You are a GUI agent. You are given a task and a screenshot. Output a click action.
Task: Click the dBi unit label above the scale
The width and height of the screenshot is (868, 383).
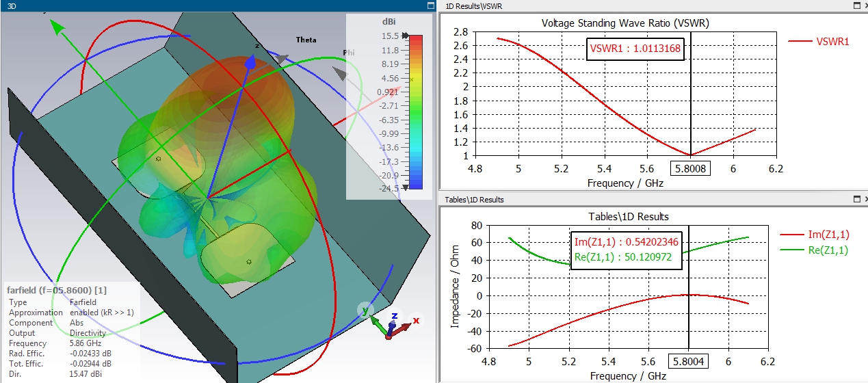(x=389, y=22)
